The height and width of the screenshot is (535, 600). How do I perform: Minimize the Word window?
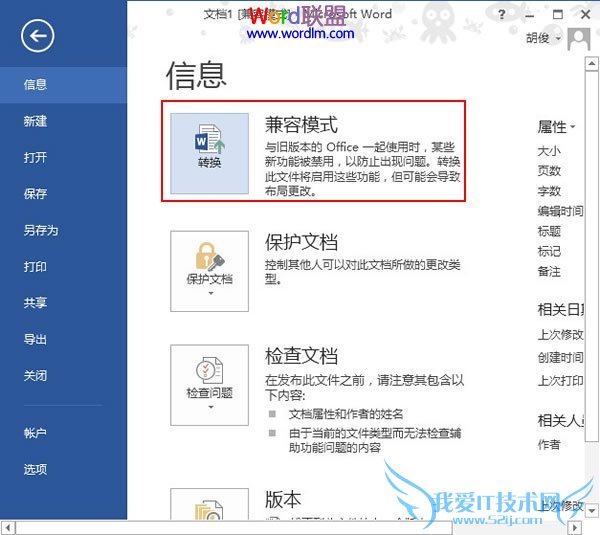pos(530,15)
